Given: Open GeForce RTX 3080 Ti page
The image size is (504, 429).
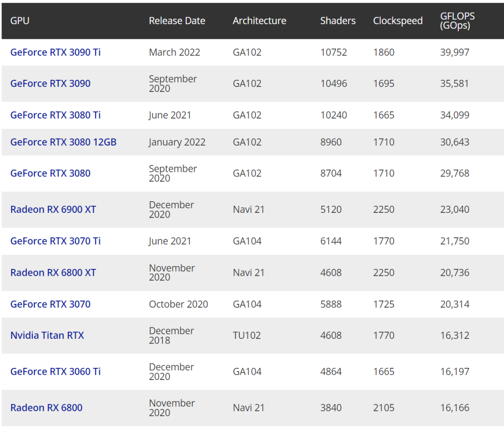Looking at the screenshot, I should (55, 115).
